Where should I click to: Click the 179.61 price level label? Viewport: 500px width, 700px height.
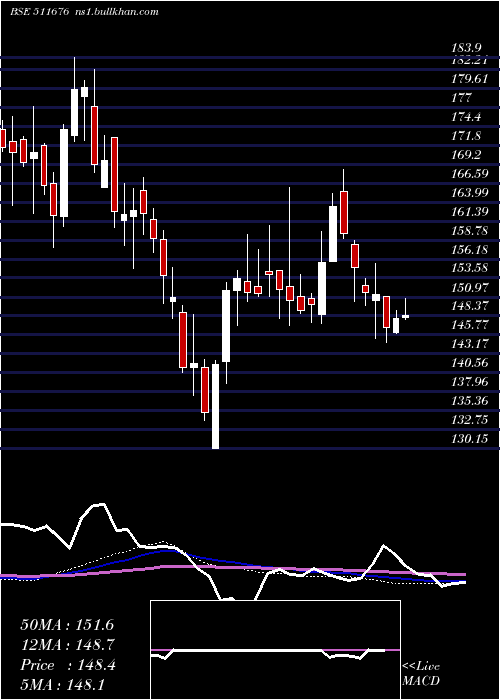[x=469, y=79]
